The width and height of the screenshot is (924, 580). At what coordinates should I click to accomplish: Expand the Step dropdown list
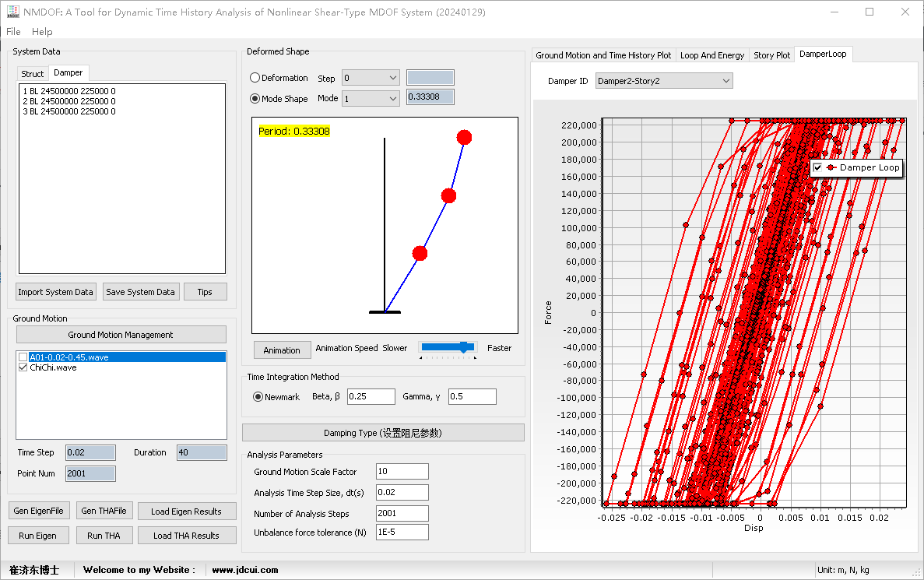(371, 78)
